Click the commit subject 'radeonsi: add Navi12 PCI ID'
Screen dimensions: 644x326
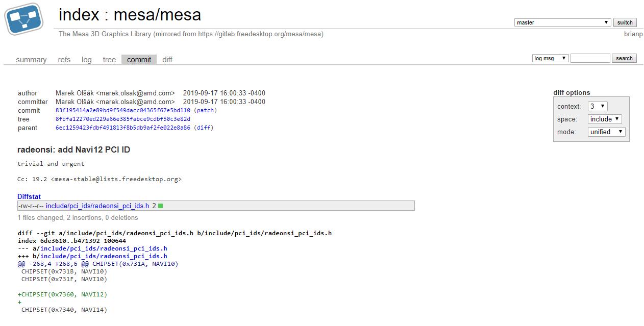click(x=73, y=150)
